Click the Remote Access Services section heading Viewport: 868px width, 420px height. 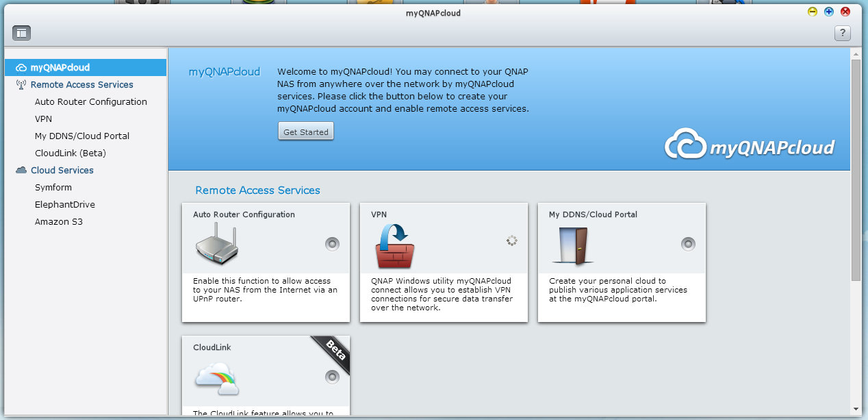(258, 190)
